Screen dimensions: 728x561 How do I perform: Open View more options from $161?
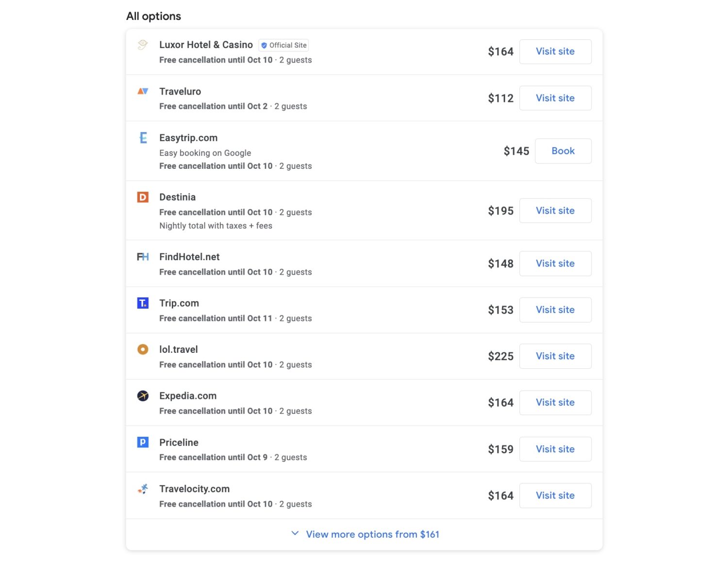pyautogui.click(x=372, y=534)
